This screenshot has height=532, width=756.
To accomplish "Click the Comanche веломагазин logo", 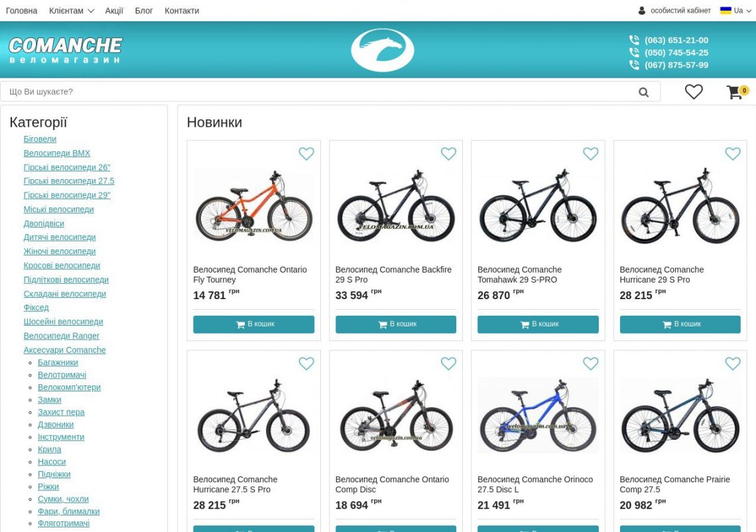I will (x=66, y=50).
